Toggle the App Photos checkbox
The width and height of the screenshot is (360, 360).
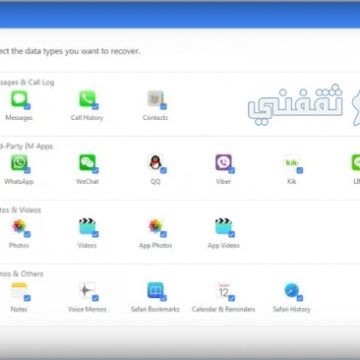click(x=163, y=234)
